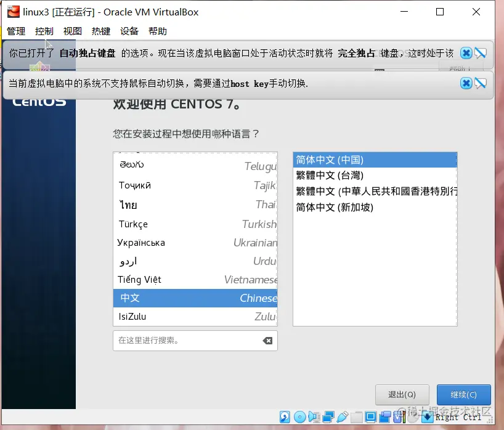504x430 pixels.
Task: Select Thai language row
Action: (x=195, y=205)
